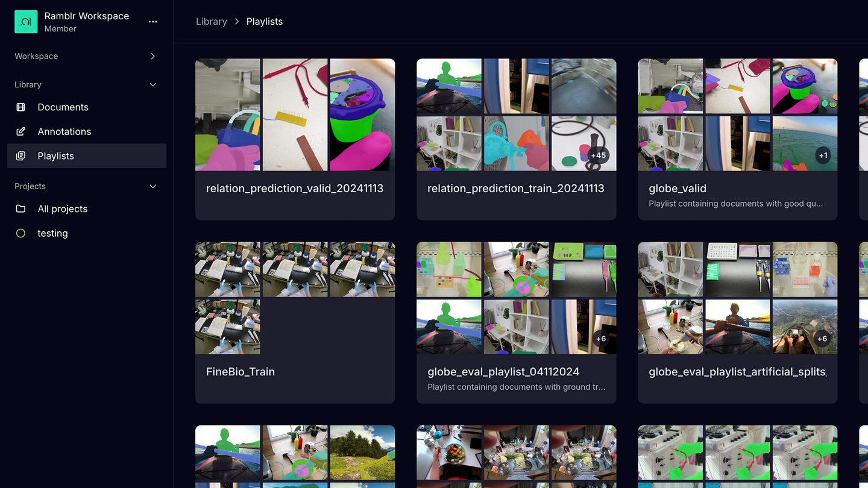Viewport: 868px width, 488px height.
Task: Click the Playlists stack icon in sidebar
Action: [x=21, y=156]
